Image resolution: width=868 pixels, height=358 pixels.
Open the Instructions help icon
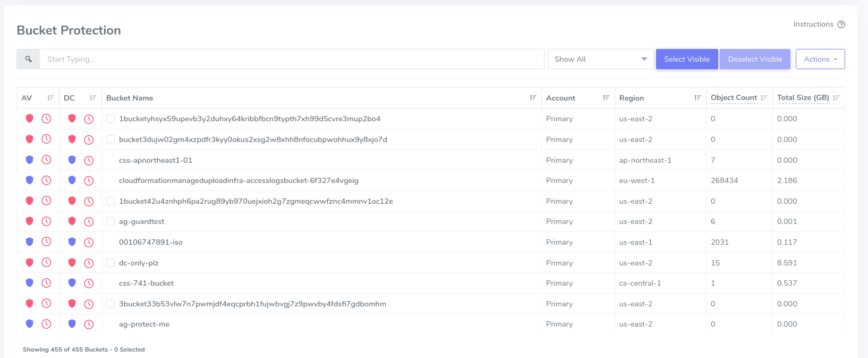click(841, 24)
